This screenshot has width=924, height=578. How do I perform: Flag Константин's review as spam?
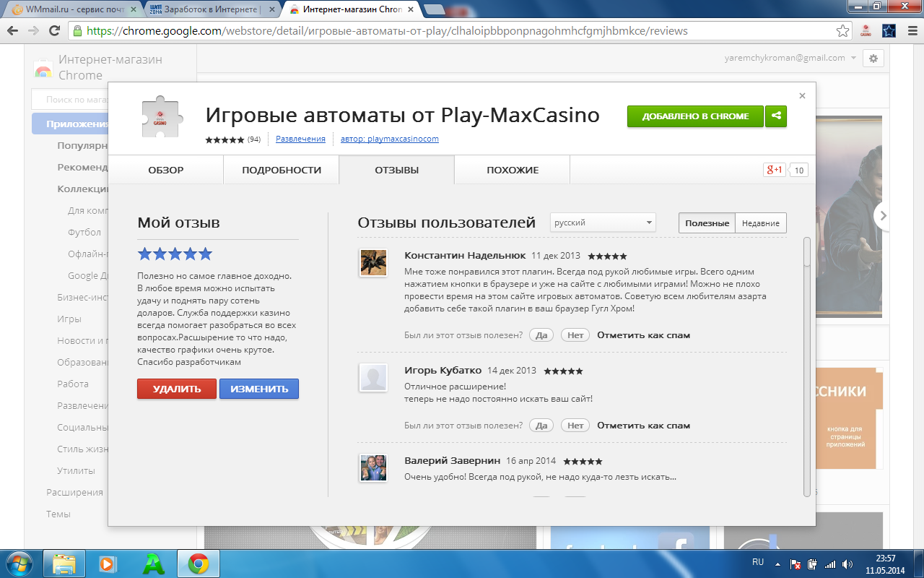(x=643, y=335)
